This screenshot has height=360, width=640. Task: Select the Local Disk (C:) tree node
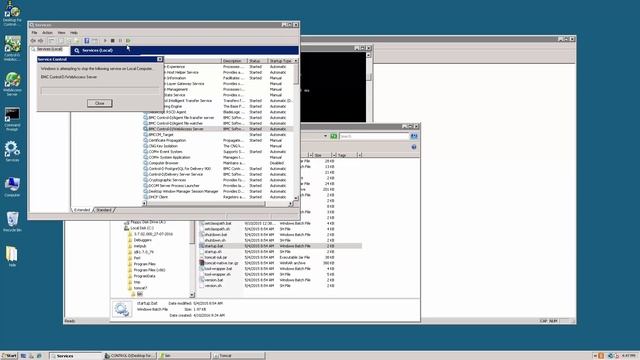142,228
